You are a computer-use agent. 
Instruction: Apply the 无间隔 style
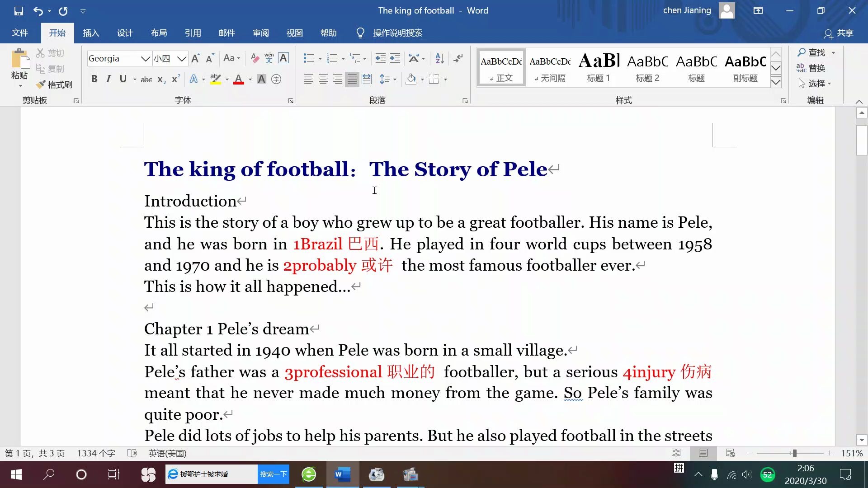tap(550, 67)
